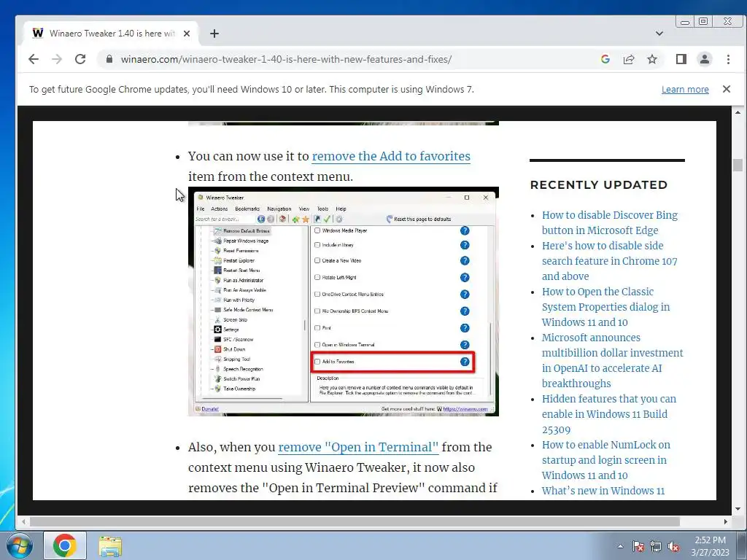
Task: Open the Chrome profile menu
Action: pos(705,59)
